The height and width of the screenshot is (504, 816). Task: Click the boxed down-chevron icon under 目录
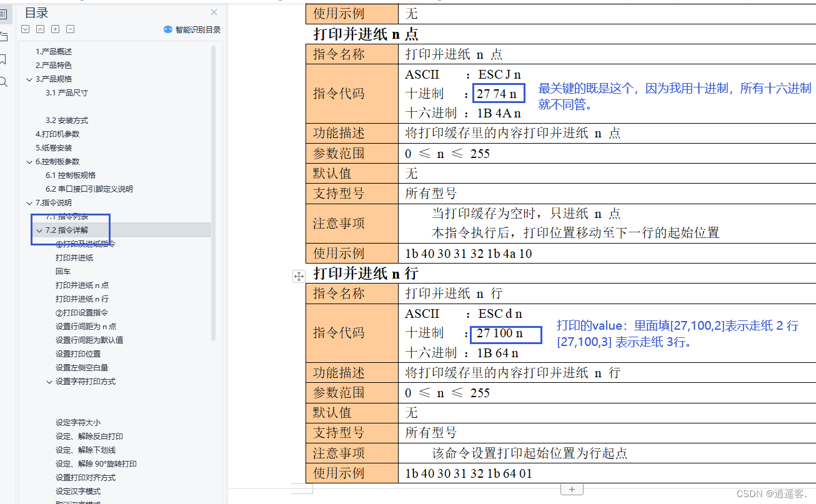(25, 29)
